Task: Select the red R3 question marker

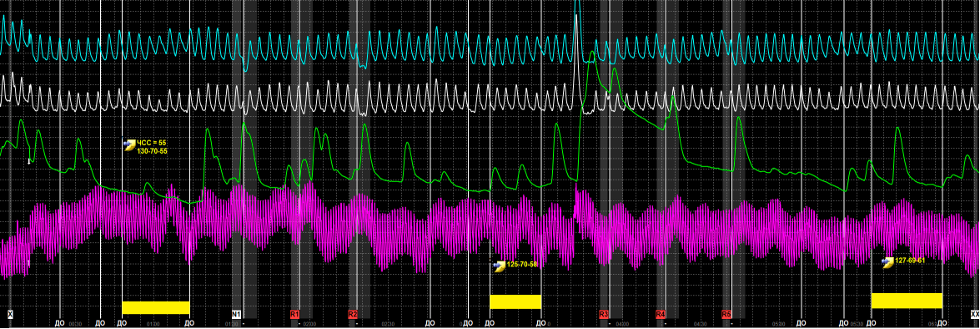Action: [x=604, y=314]
